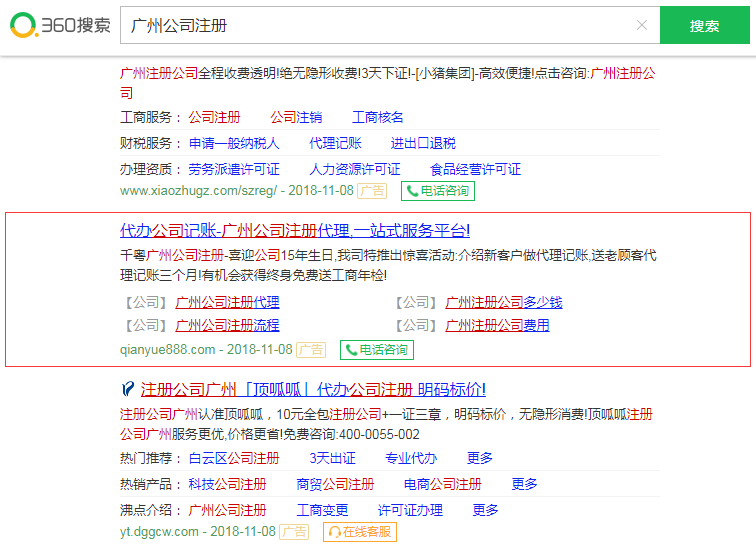Clear the search box with the X icon

pos(641,25)
